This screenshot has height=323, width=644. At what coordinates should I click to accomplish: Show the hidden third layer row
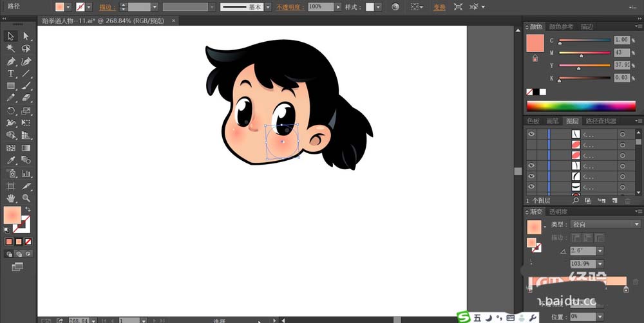tap(531, 155)
